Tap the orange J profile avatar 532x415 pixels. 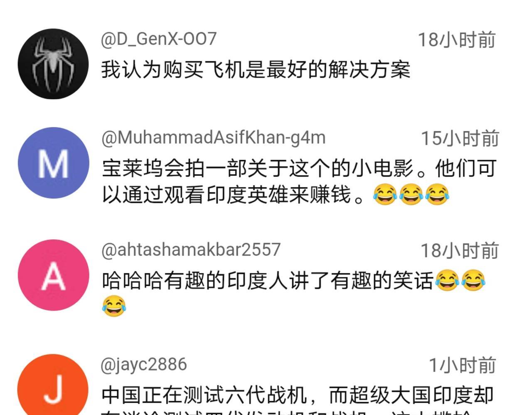(x=53, y=385)
